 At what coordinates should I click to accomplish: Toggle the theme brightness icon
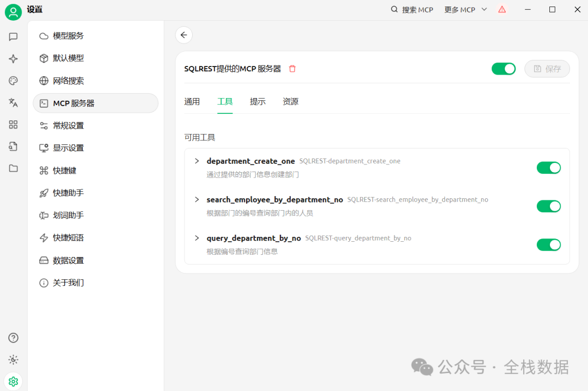coord(14,359)
